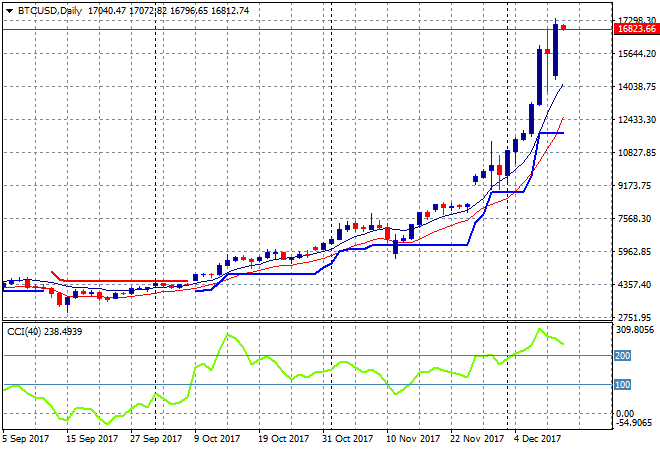Click the 22 Nov 2017 date label
Image resolution: width=660 pixels, height=450 pixels.
(476, 439)
